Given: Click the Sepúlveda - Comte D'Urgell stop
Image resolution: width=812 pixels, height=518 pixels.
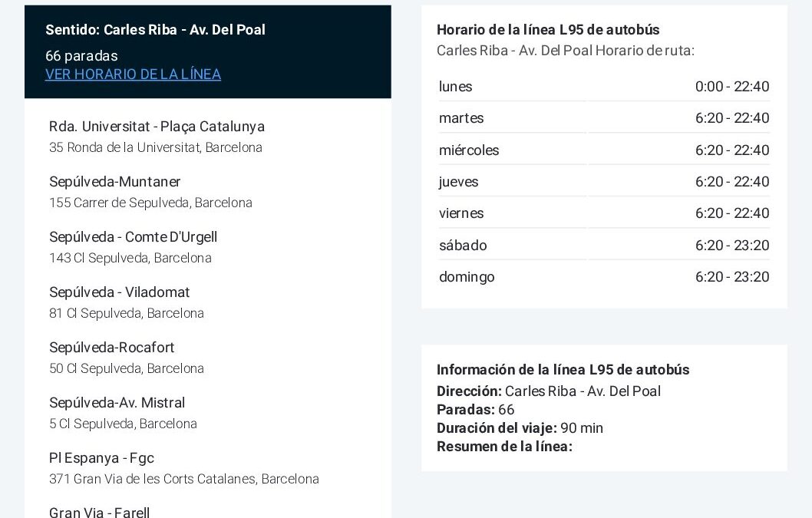Looking at the screenshot, I should point(133,237).
